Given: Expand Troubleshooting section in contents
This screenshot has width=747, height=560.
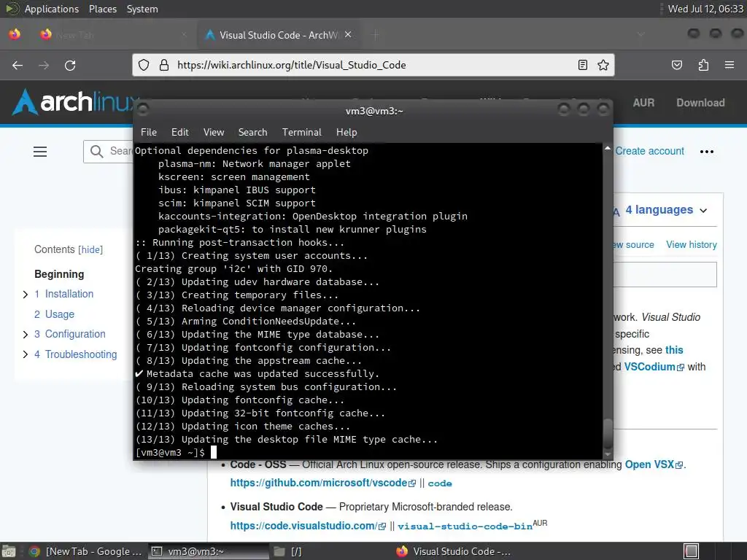Looking at the screenshot, I should pos(26,355).
